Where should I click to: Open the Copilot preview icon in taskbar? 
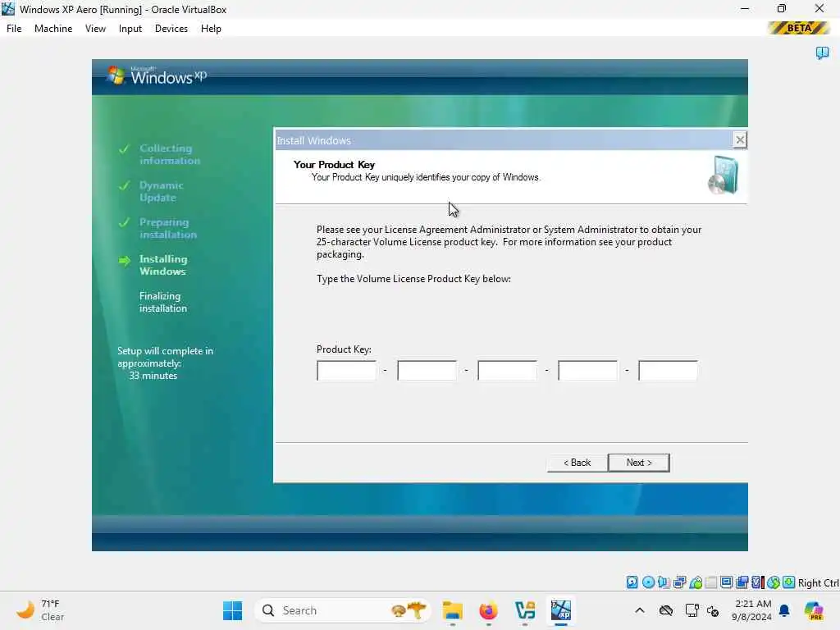click(x=813, y=610)
